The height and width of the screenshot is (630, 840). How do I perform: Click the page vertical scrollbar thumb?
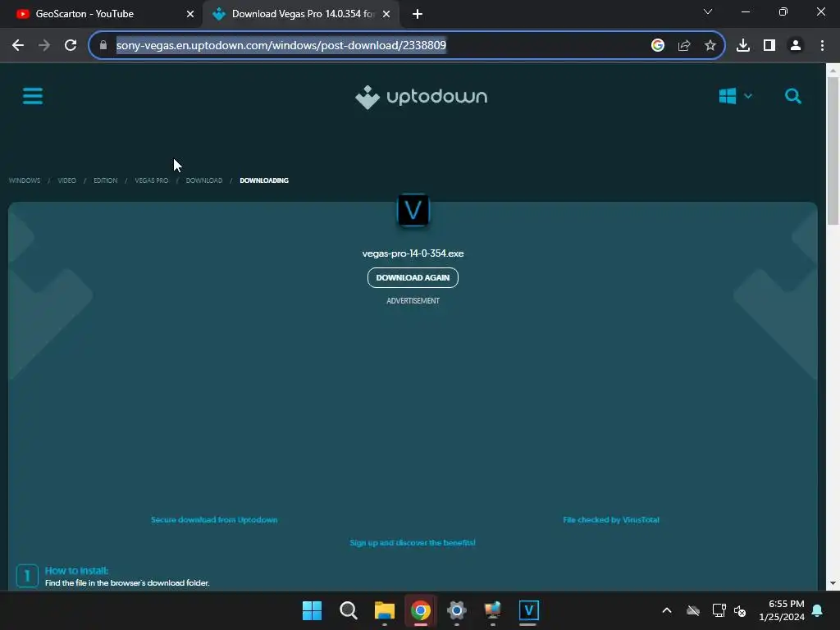833,151
